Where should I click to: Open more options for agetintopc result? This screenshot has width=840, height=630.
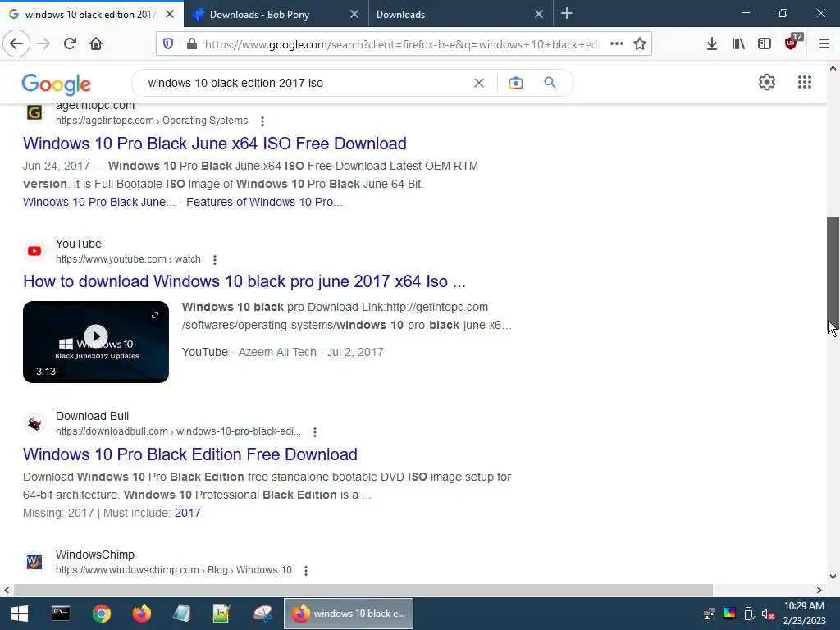(262, 121)
